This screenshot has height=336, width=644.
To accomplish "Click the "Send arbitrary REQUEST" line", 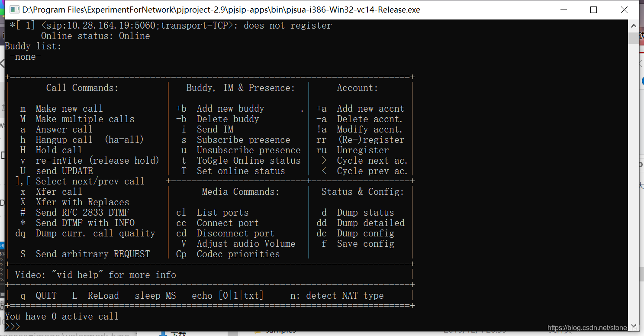I will pos(85,254).
